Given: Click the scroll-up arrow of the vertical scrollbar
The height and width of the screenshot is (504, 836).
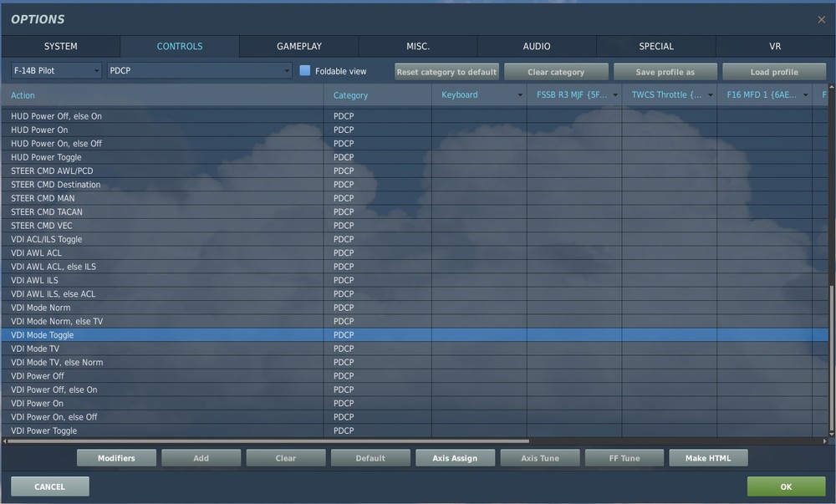Looking at the screenshot, I should [x=831, y=86].
